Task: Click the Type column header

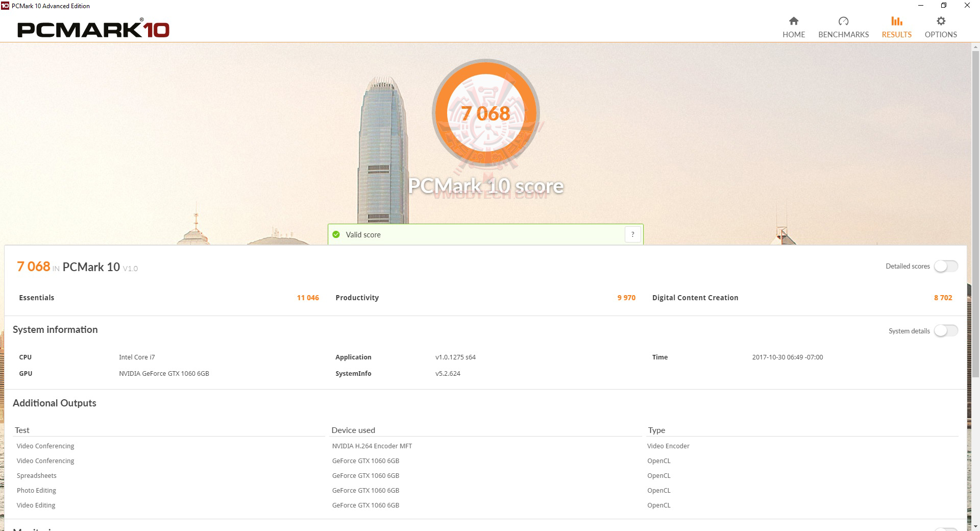Action: (x=656, y=430)
